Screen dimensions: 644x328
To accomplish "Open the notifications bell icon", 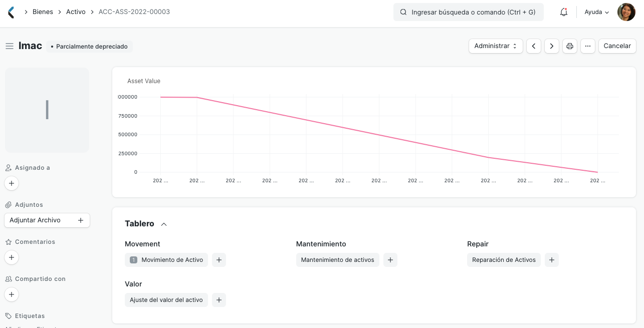I will point(564,12).
